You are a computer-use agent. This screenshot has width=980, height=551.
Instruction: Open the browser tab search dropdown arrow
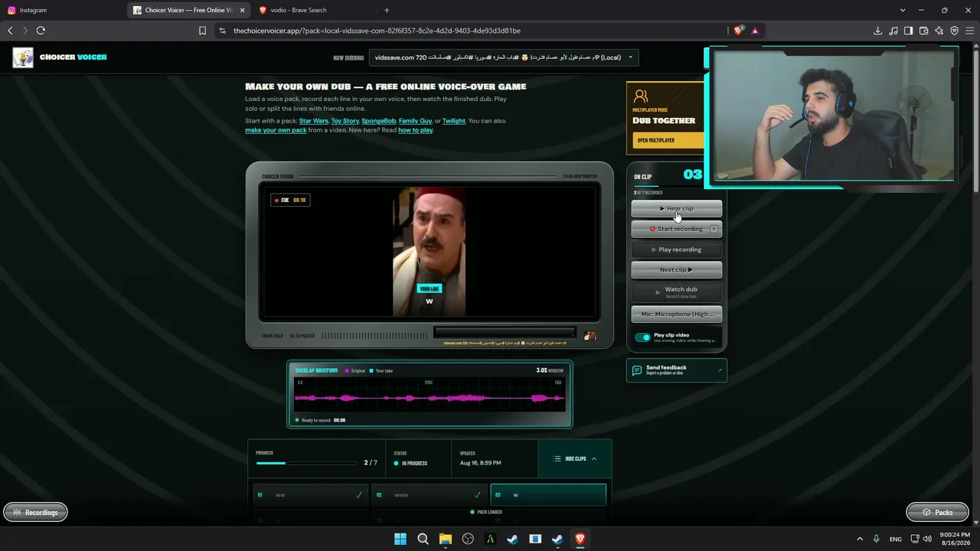coord(903,10)
